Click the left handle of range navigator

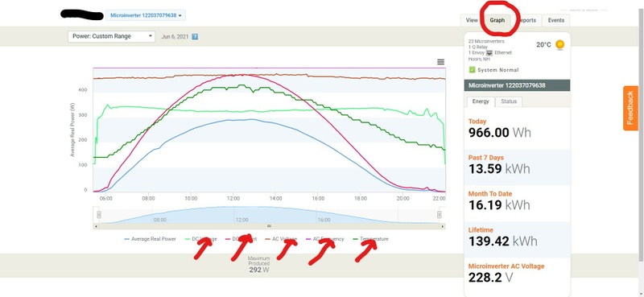click(x=99, y=215)
